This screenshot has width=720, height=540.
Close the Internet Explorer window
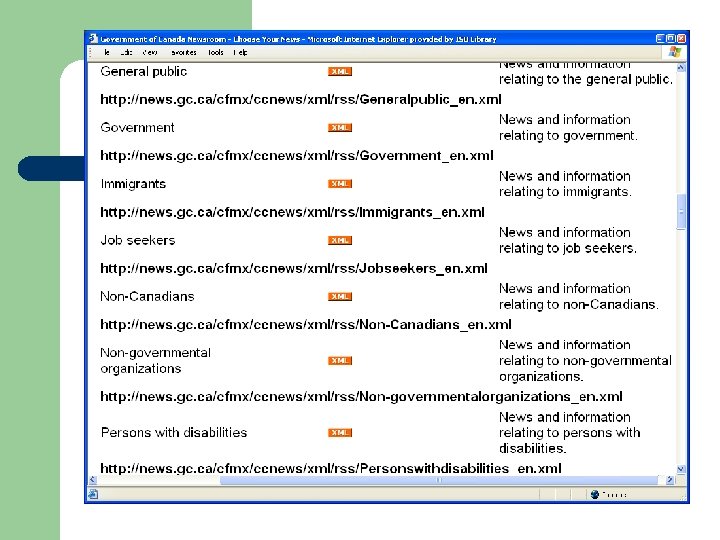(x=681, y=39)
